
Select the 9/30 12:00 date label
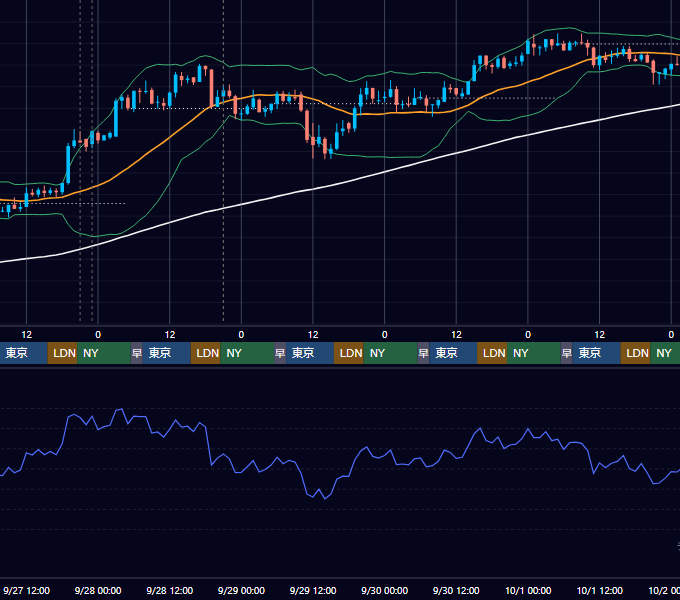coord(456,590)
